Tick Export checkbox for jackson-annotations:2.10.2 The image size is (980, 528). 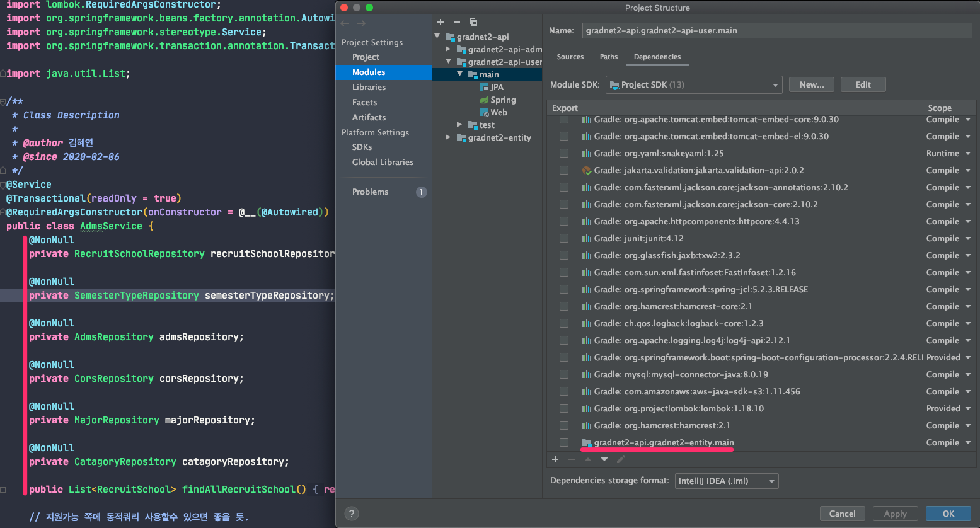click(564, 187)
